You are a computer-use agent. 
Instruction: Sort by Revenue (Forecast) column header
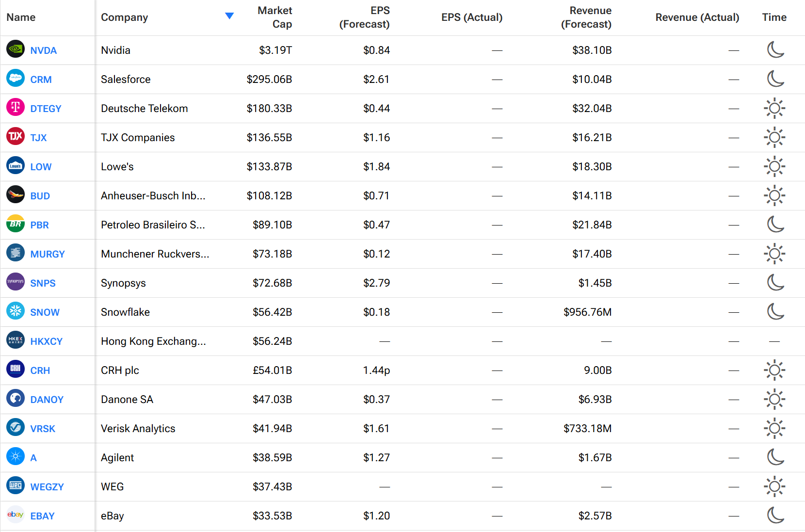586,17
